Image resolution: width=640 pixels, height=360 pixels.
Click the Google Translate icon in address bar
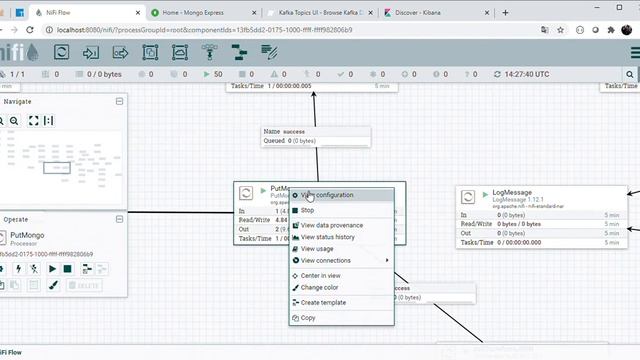click(544, 30)
